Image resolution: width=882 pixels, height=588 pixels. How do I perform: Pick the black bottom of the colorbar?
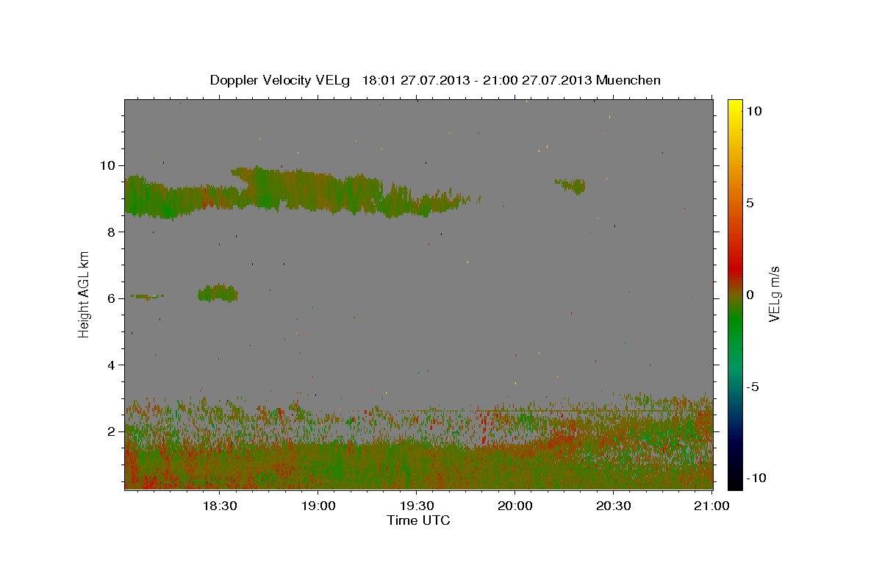[x=735, y=481]
